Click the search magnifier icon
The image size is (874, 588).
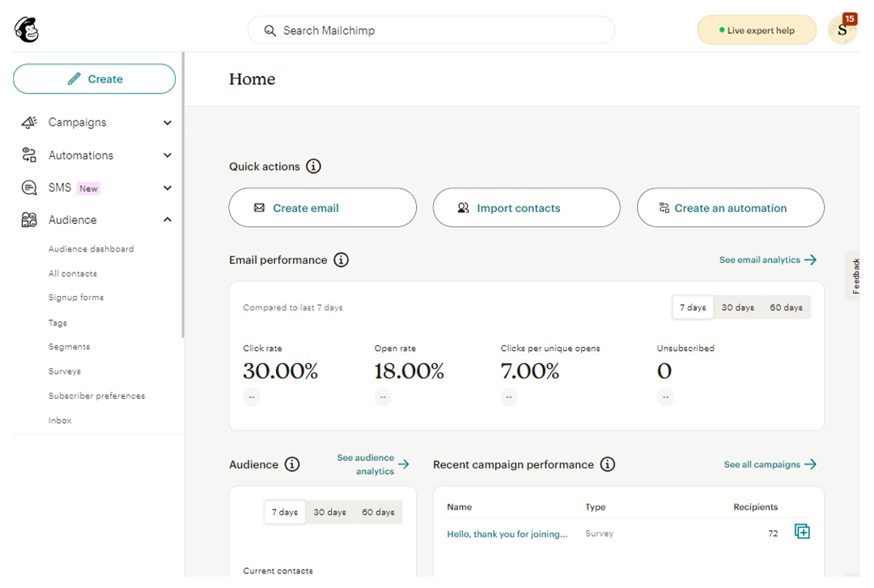pos(269,31)
